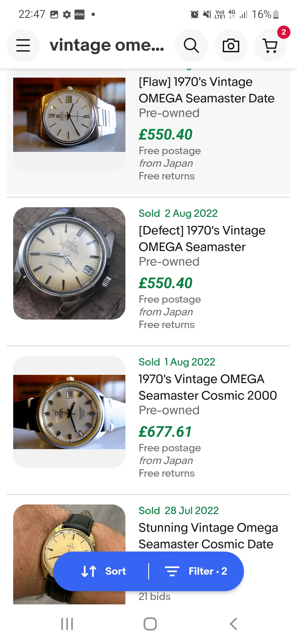View the [Defect] Seamaster watch photo
Screen dimensions: 297x644
point(69,263)
